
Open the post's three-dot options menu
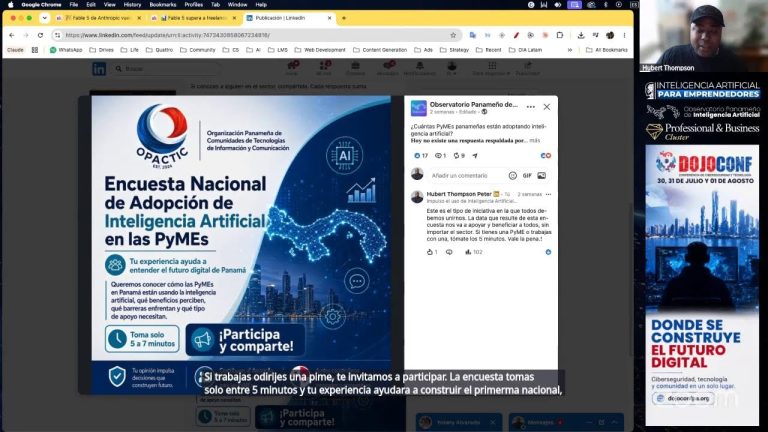tap(530, 107)
